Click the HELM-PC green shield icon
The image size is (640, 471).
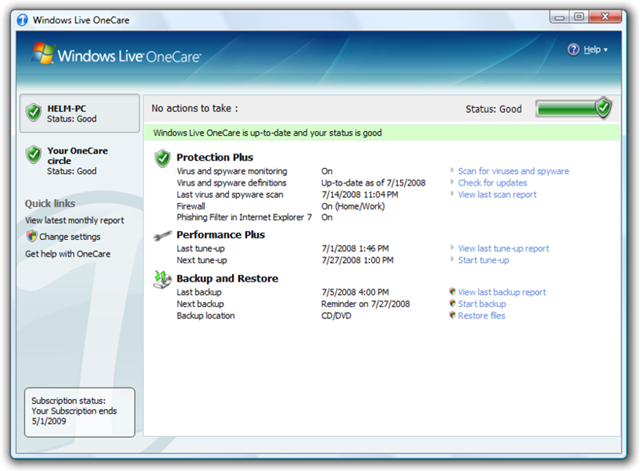[33, 113]
